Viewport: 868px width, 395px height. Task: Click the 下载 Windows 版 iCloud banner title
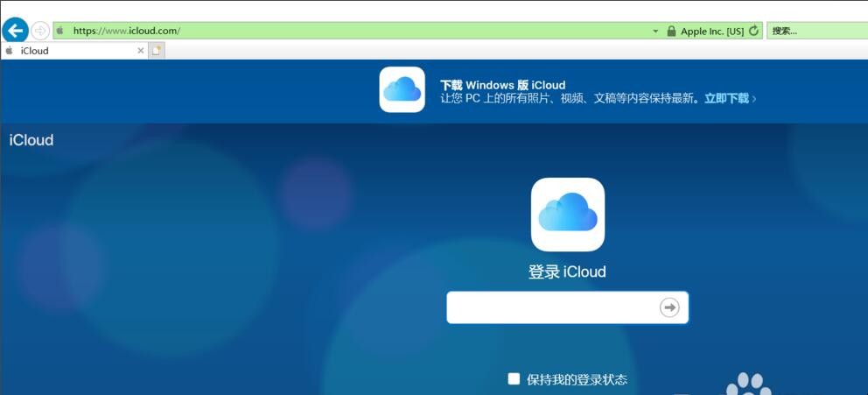(502, 85)
